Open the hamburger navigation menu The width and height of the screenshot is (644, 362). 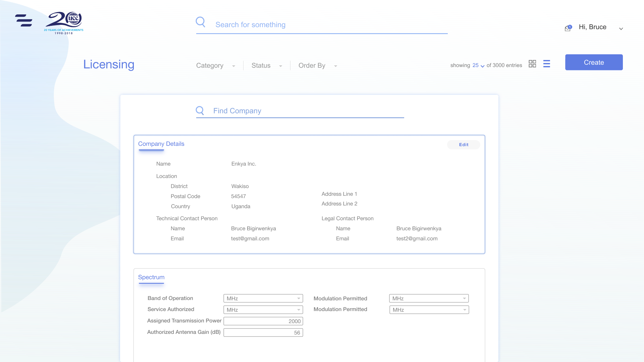[23, 20]
